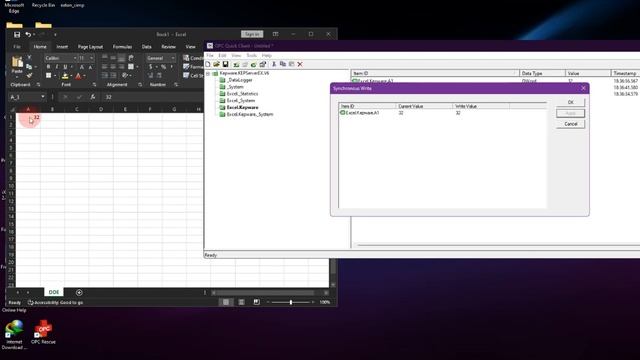Click the Sign in button in Excel
Screen dimensions: 640x360
[x=252, y=34]
